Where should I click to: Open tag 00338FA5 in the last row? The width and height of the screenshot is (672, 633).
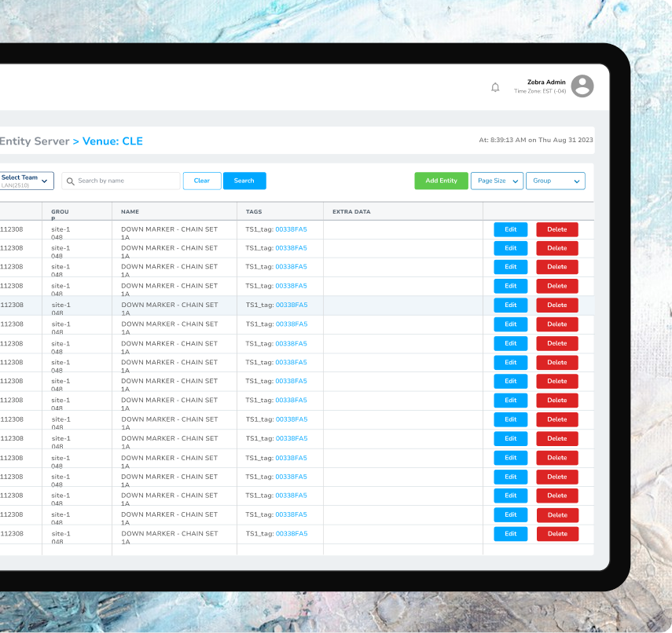[x=292, y=533]
